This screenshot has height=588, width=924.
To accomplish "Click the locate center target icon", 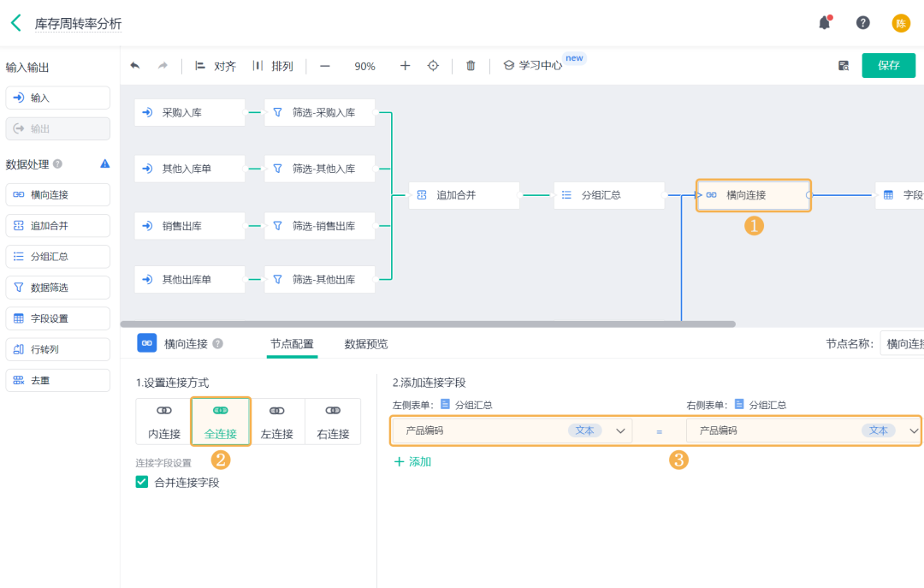I will click(433, 66).
